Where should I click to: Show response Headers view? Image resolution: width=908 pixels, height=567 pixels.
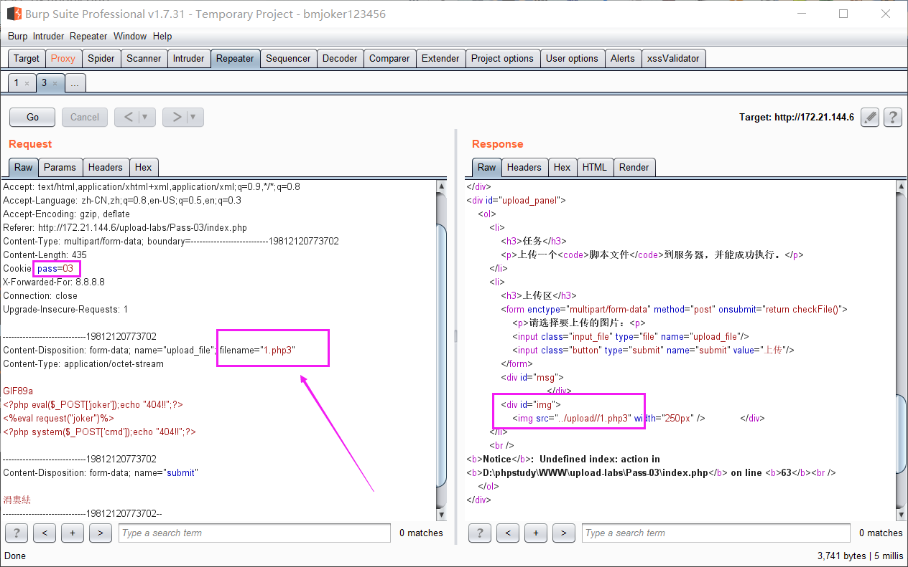click(524, 167)
